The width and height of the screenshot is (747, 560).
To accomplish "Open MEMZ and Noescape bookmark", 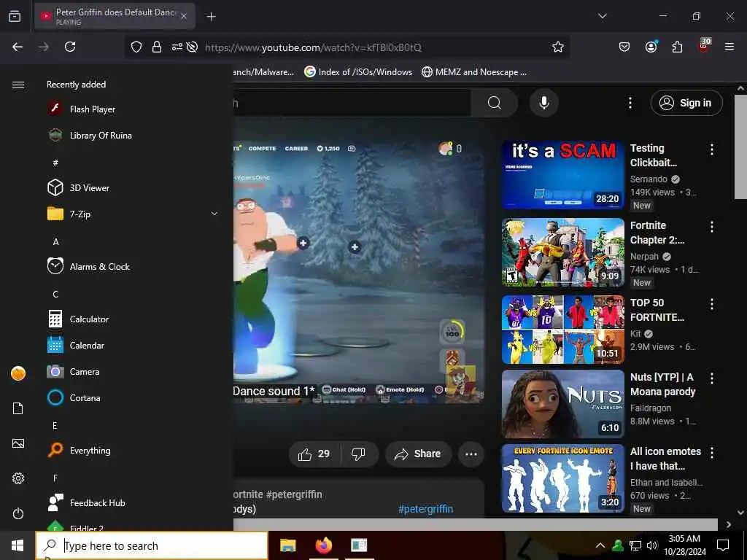I will [474, 72].
